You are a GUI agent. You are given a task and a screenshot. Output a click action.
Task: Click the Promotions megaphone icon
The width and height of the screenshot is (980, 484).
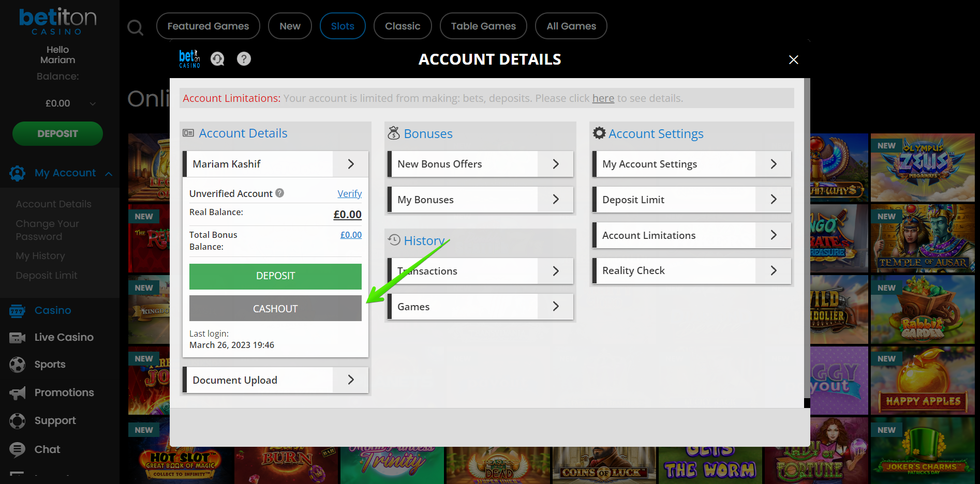(17, 393)
